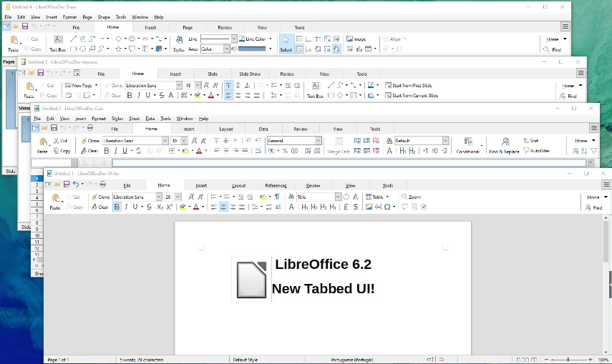Click the font color red A in Writer

tap(196, 207)
